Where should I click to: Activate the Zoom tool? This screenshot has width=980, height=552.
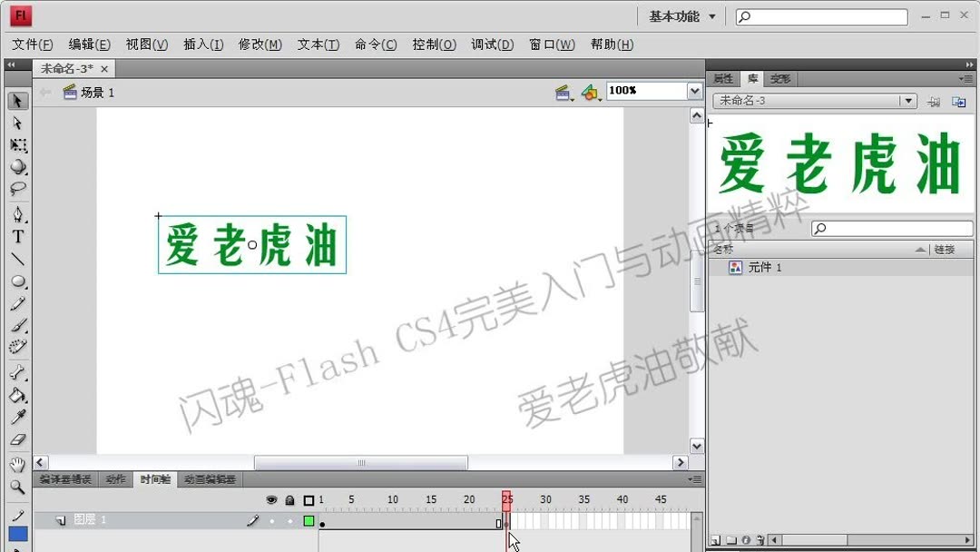17,488
